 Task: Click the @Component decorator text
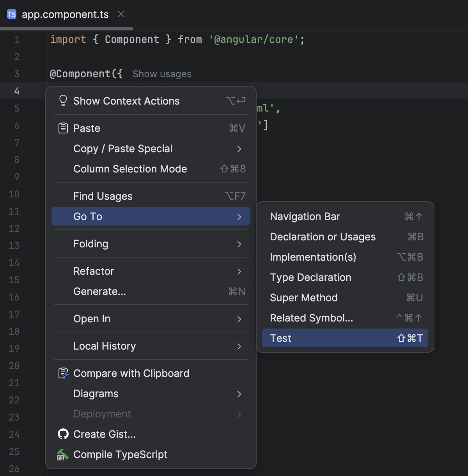(x=80, y=74)
